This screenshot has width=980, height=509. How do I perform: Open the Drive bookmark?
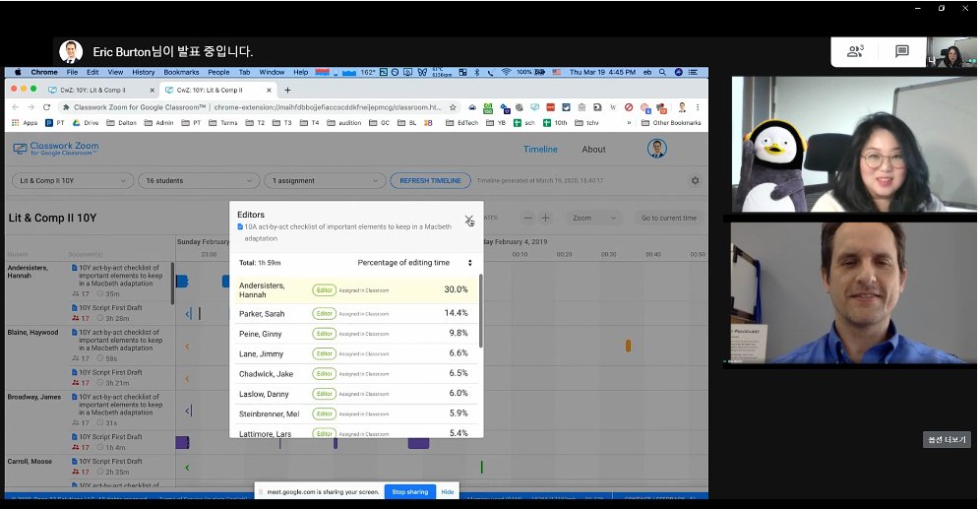86,122
